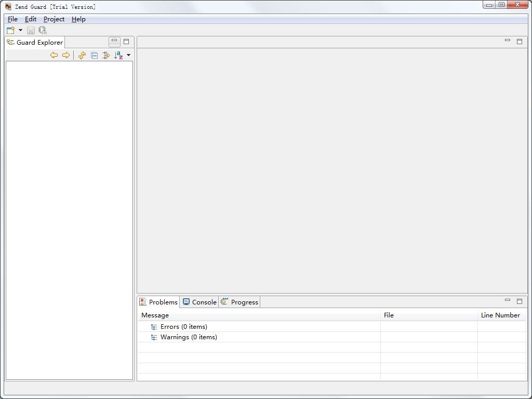
Task: Click the Warnings row tree icon
Action: [x=154, y=338]
